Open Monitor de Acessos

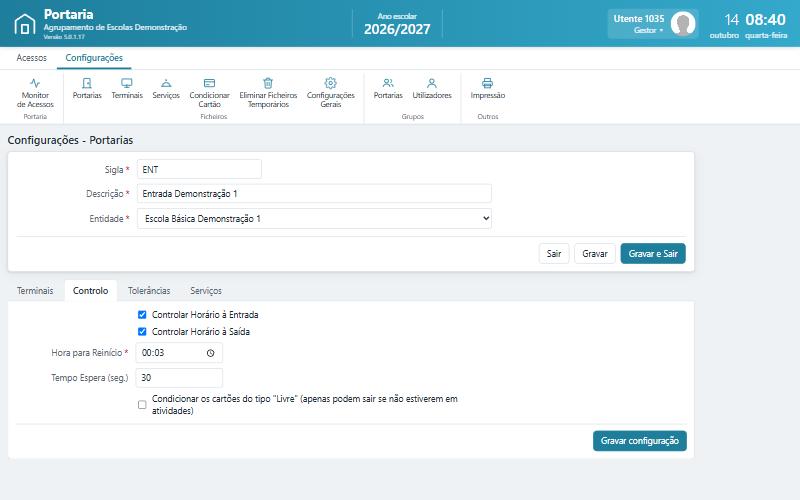click(35, 93)
